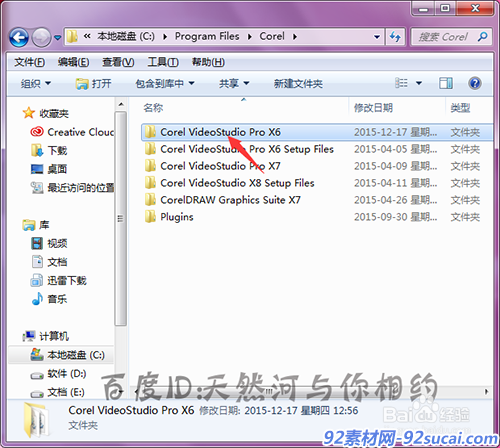Click the Forward navigation arrow button

click(x=41, y=37)
